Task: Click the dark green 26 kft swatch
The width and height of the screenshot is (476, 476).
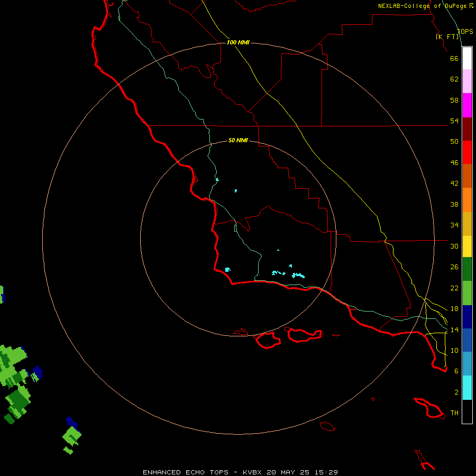Action: click(x=467, y=269)
